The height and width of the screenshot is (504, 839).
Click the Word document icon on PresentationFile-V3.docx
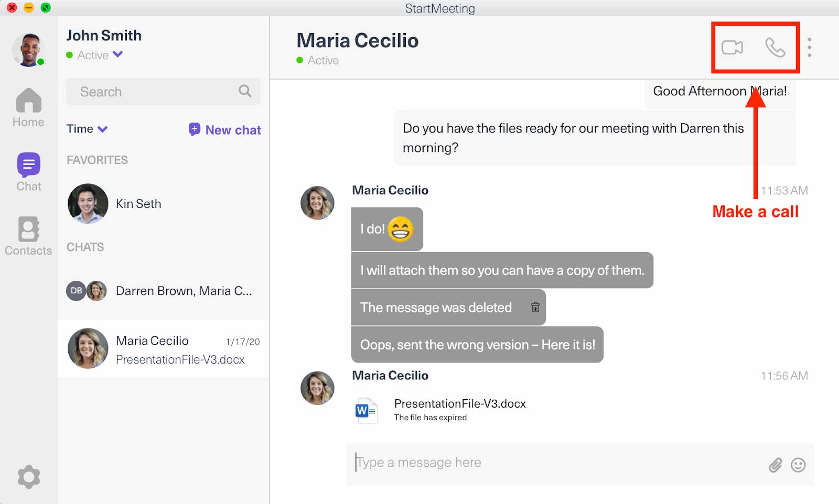(368, 411)
